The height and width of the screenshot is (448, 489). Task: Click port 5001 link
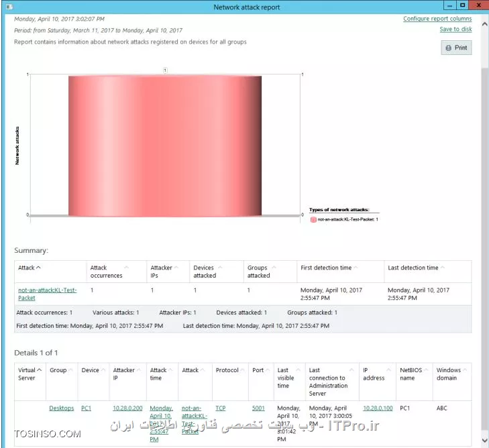point(258,408)
